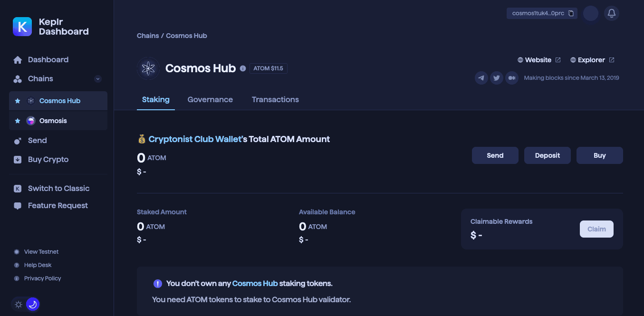Open notifications bell
The height and width of the screenshot is (316, 644).
pyautogui.click(x=612, y=13)
